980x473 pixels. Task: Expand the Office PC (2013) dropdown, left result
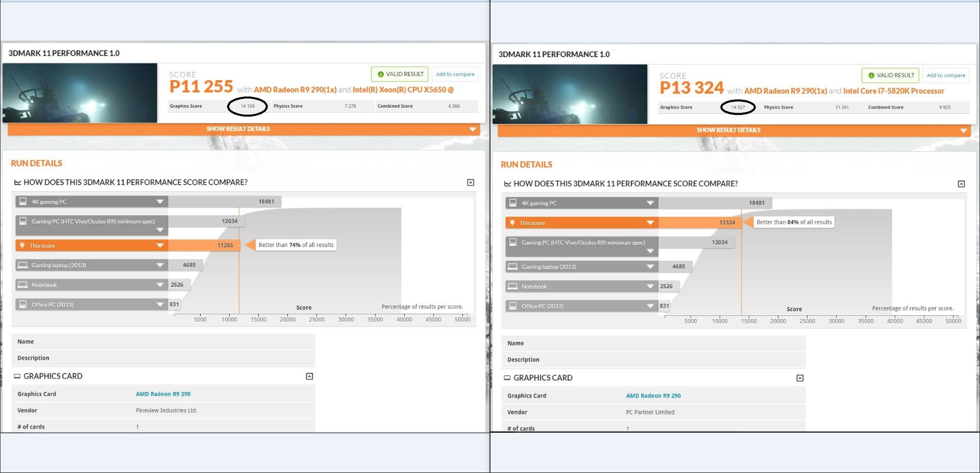[160, 305]
